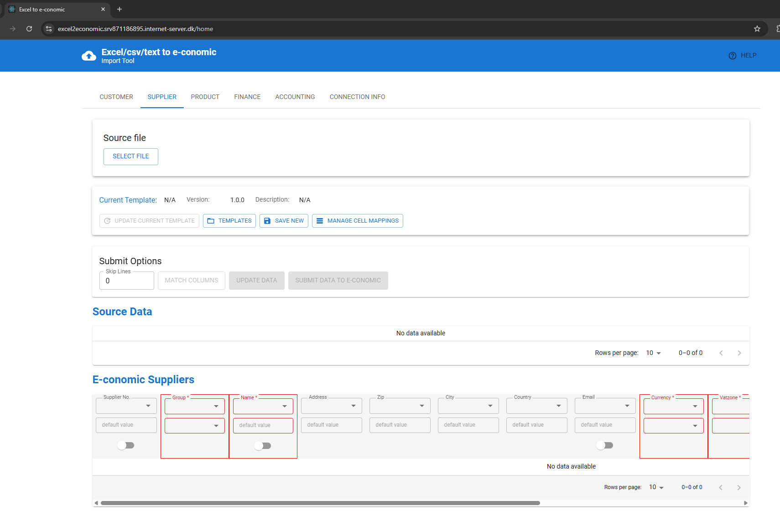
Task: Open the Currency column mapping dropdown
Action: (674, 406)
